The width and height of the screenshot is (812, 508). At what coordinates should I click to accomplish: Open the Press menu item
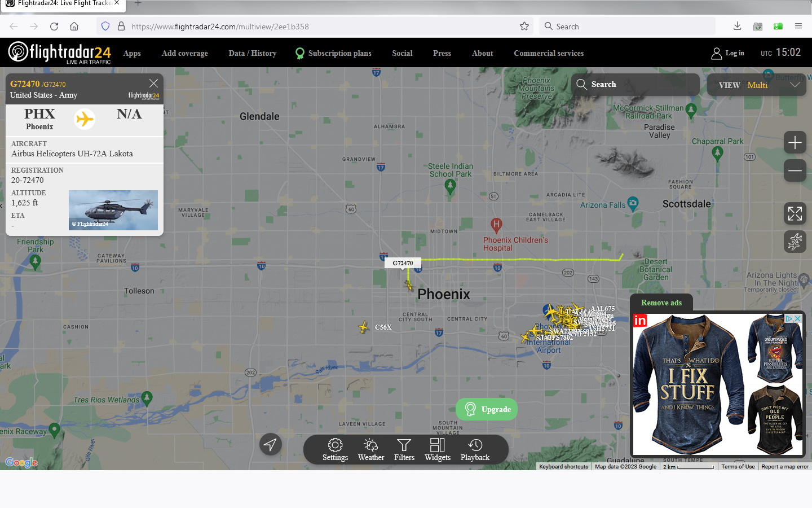click(442, 53)
